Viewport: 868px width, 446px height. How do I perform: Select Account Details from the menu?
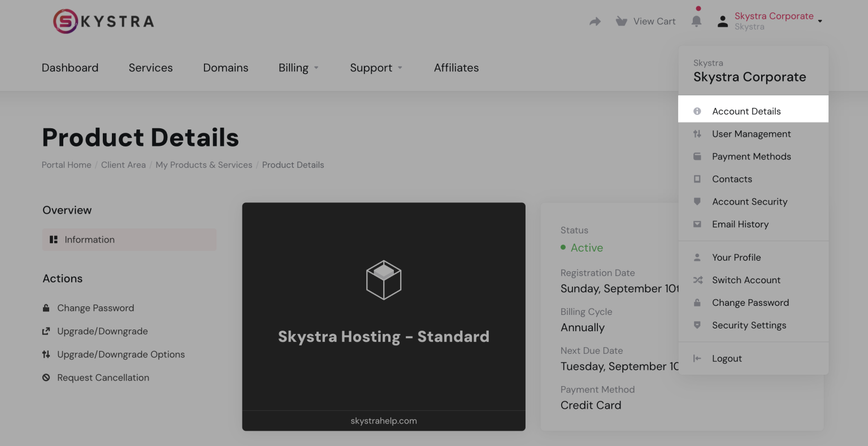point(747,111)
